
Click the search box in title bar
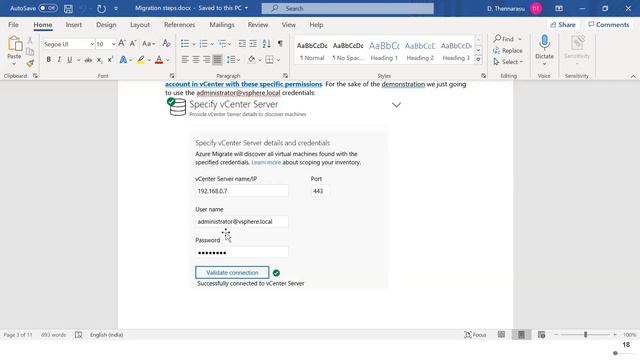[x=347, y=8]
